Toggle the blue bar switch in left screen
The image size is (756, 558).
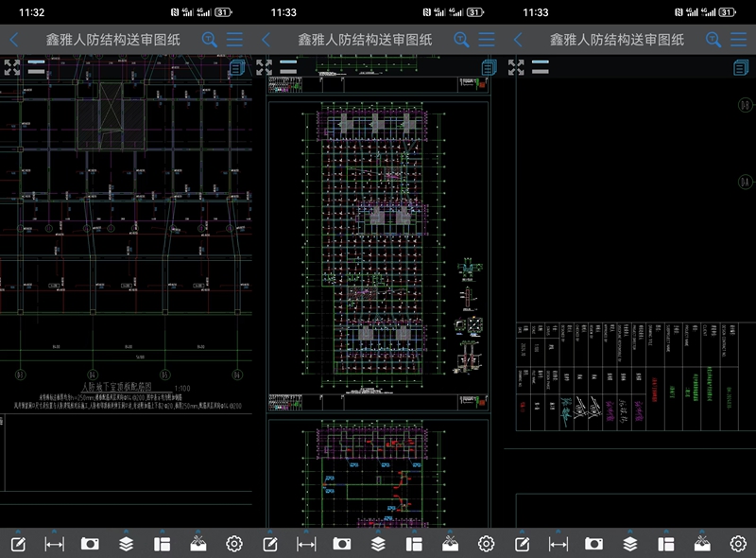point(36,63)
